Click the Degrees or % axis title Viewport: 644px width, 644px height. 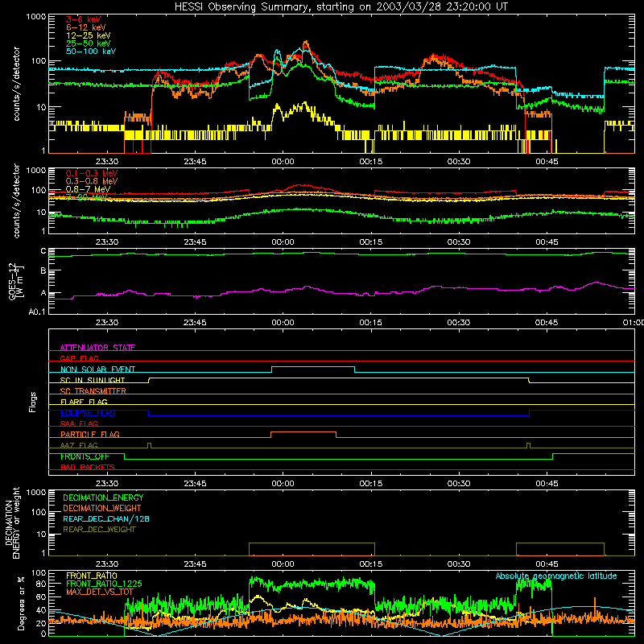point(21,603)
